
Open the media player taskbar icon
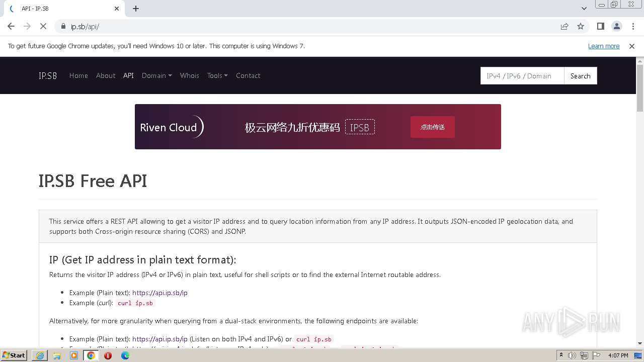point(74,355)
